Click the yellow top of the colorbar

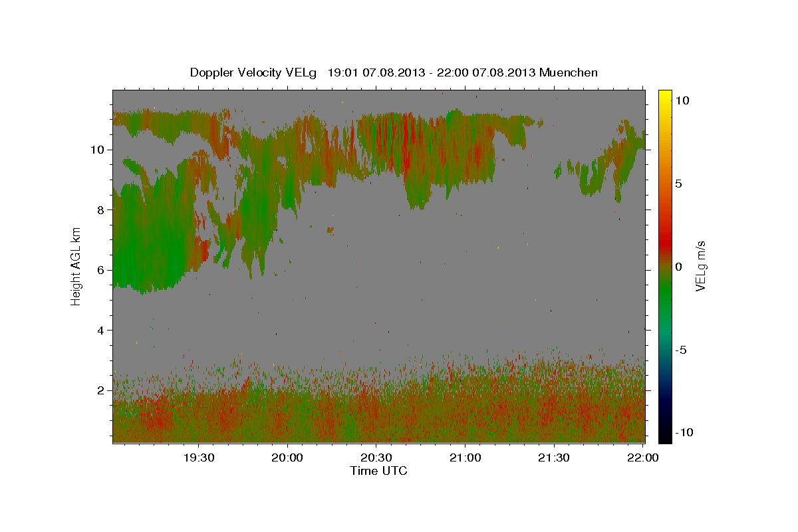coord(665,96)
